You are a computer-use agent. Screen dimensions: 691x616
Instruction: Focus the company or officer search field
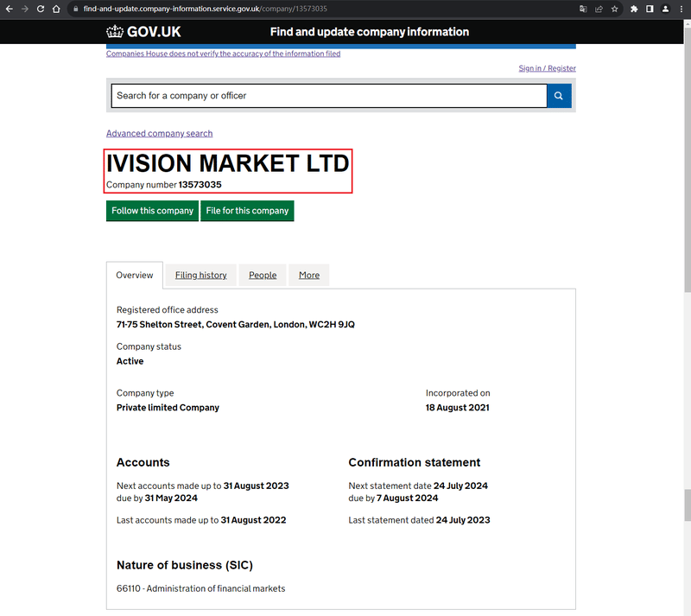pyautogui.click(x=329, y=96)
